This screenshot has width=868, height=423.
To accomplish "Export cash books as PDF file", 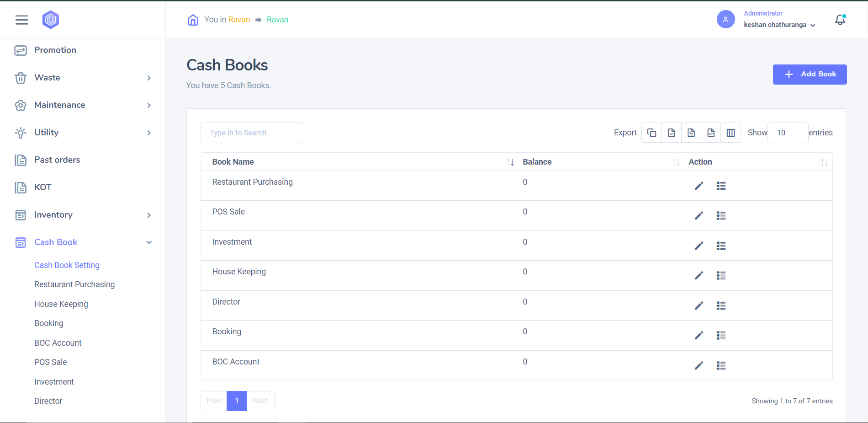I will tap(711, 133).
